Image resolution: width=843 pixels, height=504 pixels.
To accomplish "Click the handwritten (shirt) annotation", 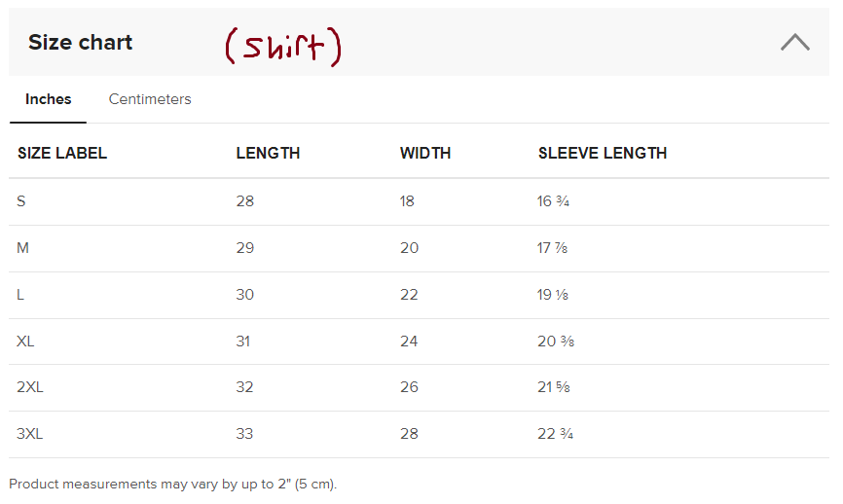I will 283,46.
